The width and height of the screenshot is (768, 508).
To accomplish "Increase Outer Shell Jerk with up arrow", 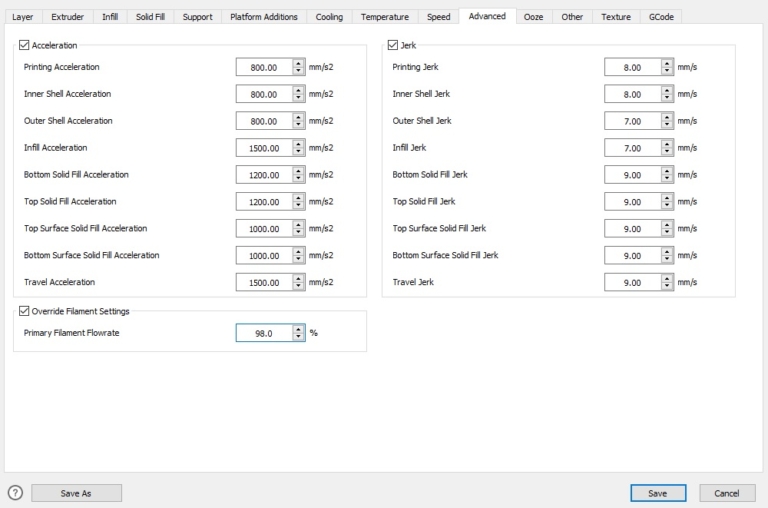I will (x=666, y=117).
